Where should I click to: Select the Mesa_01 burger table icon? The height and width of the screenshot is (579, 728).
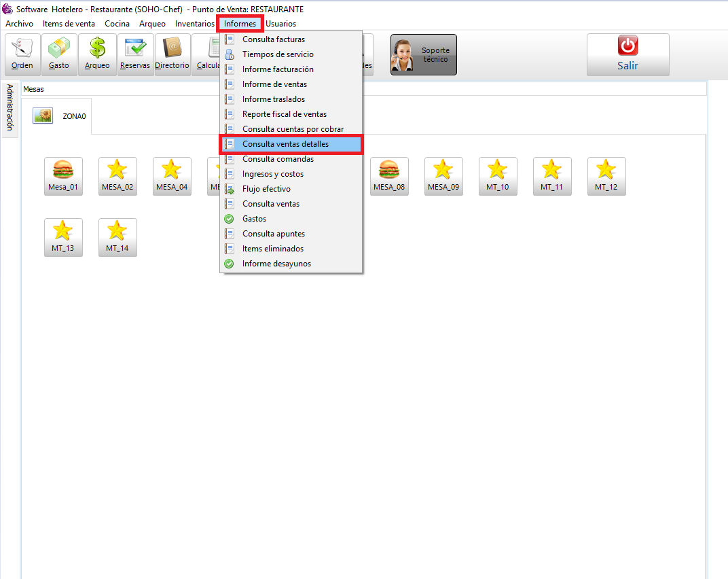[63, 176]
